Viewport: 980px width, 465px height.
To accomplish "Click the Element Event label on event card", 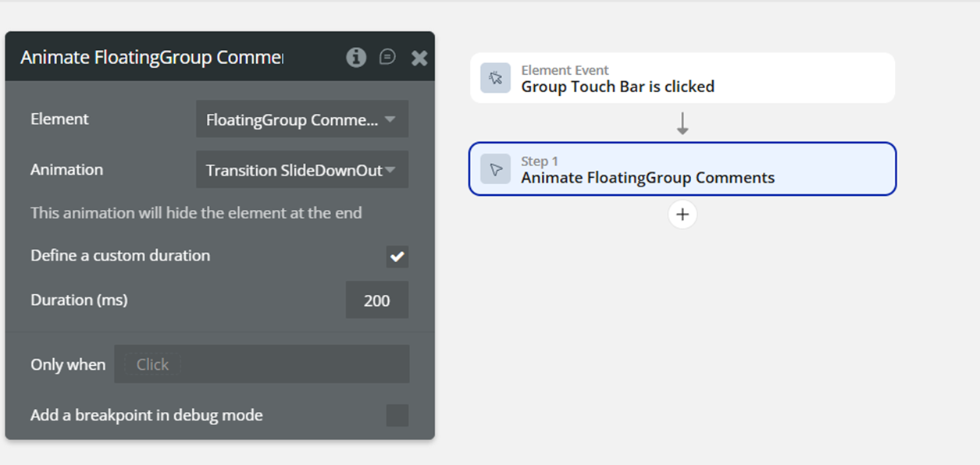I will coord(565,70).
